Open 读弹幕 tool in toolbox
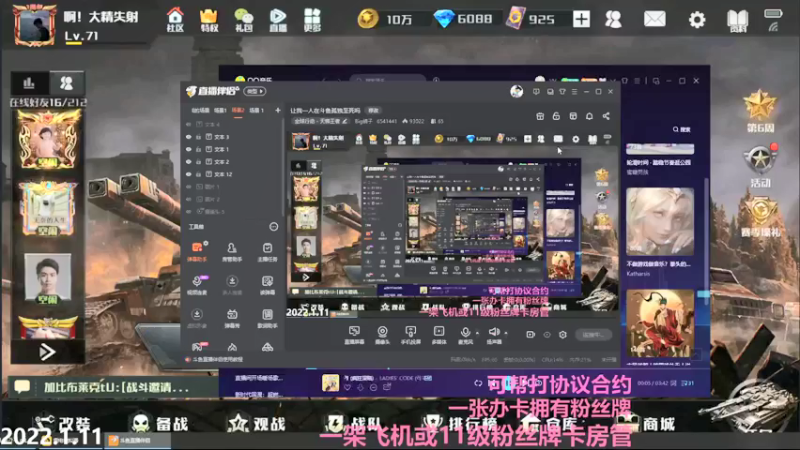800x450 pixels. click(267, 285)
